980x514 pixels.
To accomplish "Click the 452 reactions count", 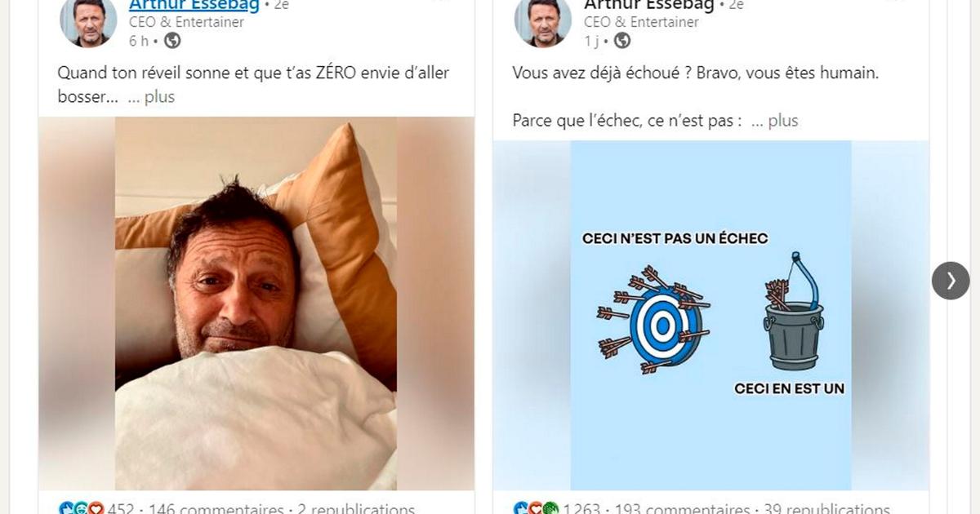I will click(x=120, y=508).
